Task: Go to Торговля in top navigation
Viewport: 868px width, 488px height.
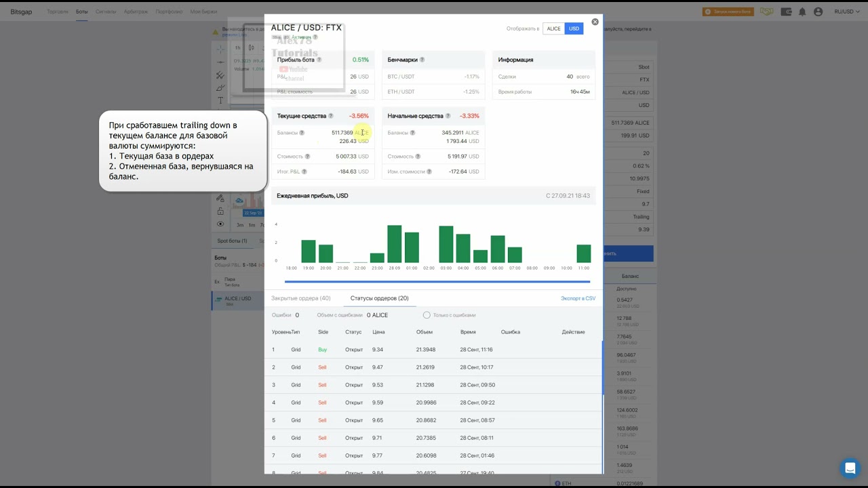Action: (x=57, y=12)
